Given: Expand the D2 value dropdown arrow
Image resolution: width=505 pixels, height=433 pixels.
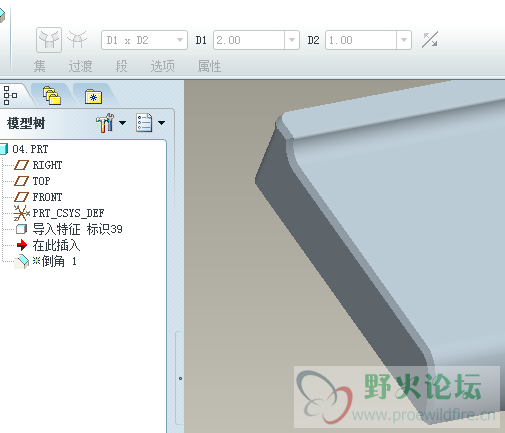Looking at the screenshot, I should click(404, 40).
